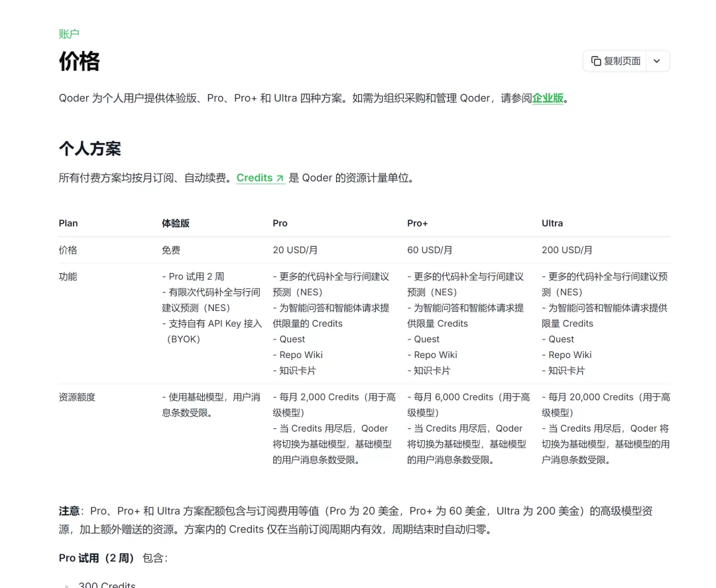Click 知识卡片 in the Ultra column

567,371
